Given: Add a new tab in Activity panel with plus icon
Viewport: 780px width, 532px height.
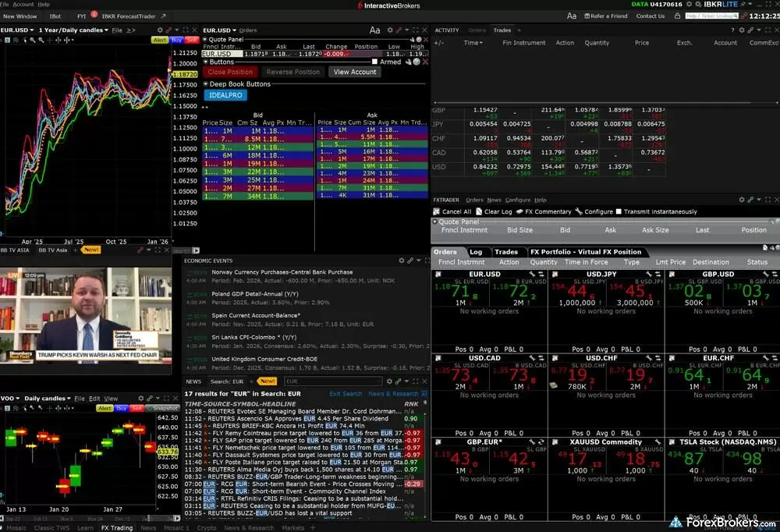Looking at the screenshot, I should (x=519, y=30).
